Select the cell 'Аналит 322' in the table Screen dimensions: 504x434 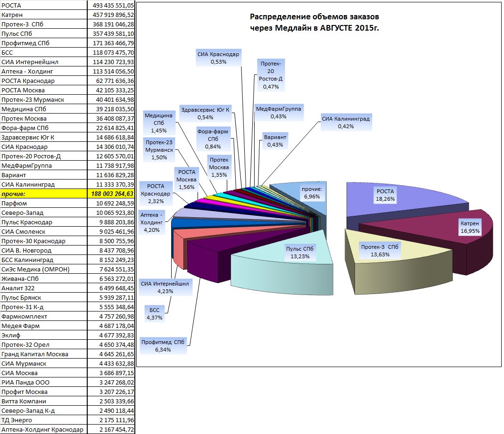[44, 288]
